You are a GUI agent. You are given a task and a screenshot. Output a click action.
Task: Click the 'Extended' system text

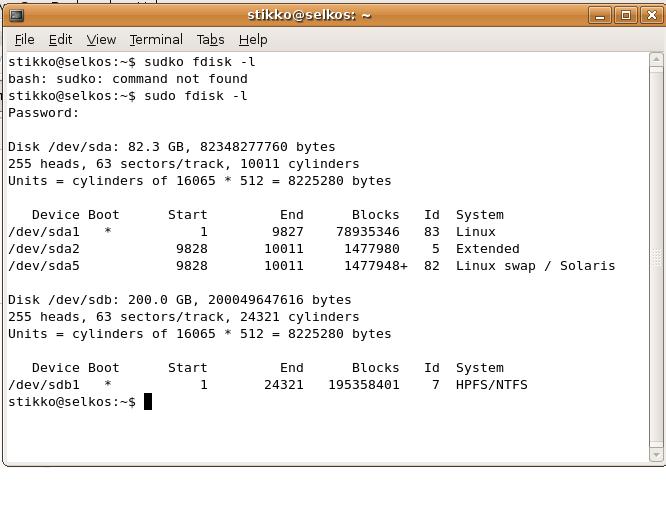[488, 249]
